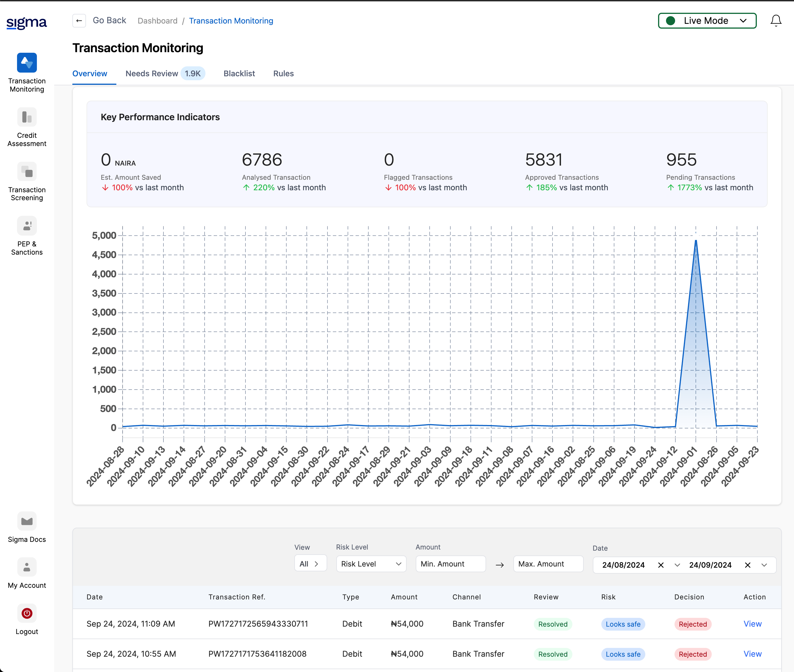Viewport: 794px width, 672px height.
Task: Clear the 24/09/2024 end date
Action: coord(748,565)
